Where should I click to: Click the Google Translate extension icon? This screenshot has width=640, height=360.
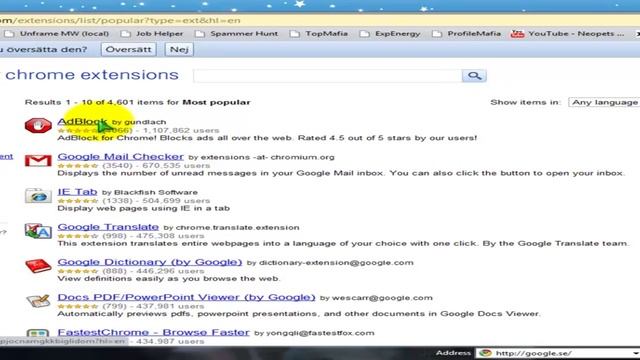(x=38, y=231)
